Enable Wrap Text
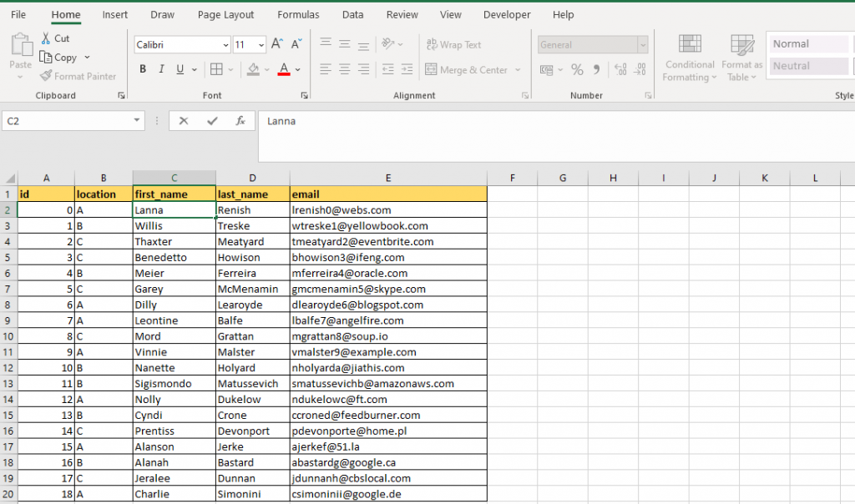The width and height of the screenshot is (855, 504). [x=456, y=43]
